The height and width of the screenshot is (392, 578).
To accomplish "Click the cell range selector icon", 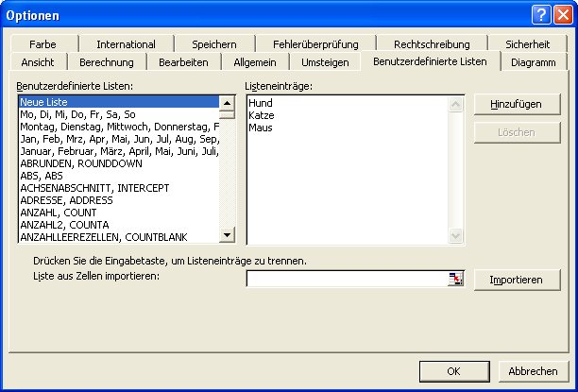I will [457, 279].
